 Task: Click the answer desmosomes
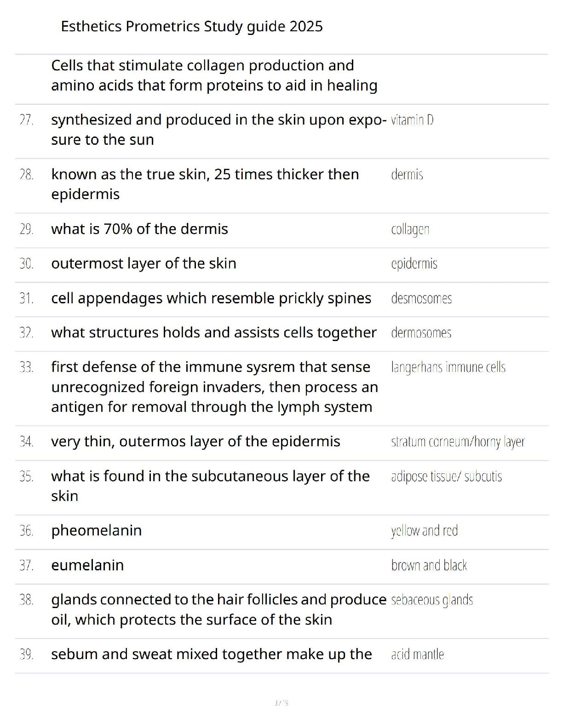[421, 298]
